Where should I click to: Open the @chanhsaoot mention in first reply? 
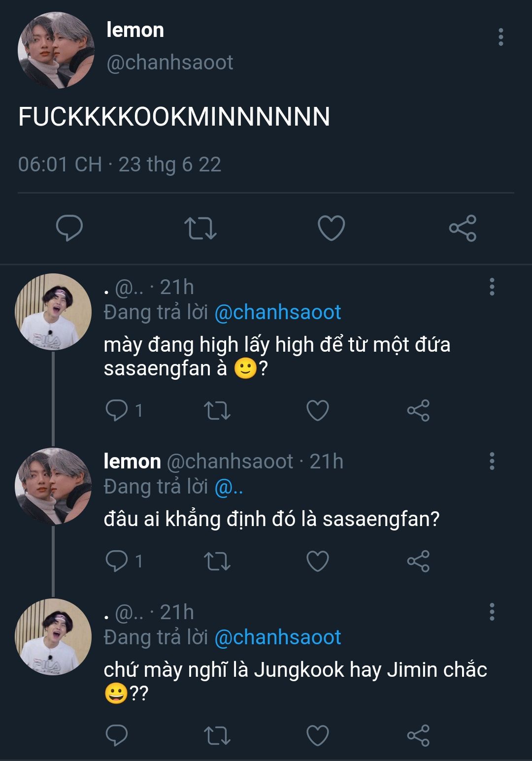click(x=277, y=312)
